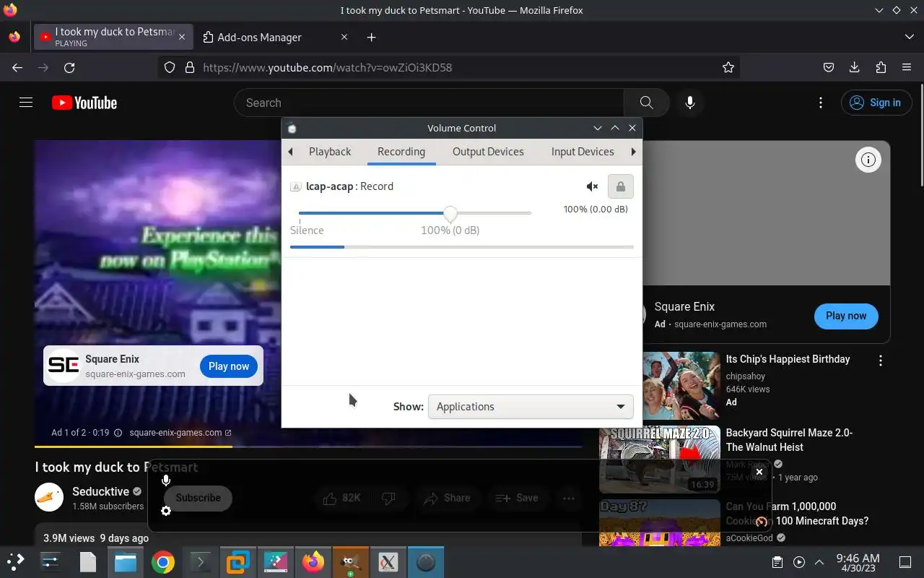Click Play now on video ad overlay
This screenshot has height=578, width=924.
tap(229, 366)
